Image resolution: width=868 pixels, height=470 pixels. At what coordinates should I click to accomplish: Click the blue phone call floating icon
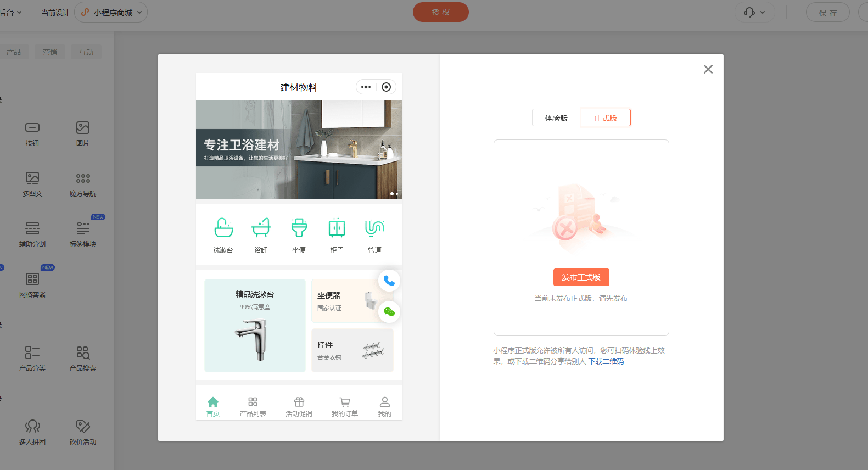(389, 281)
